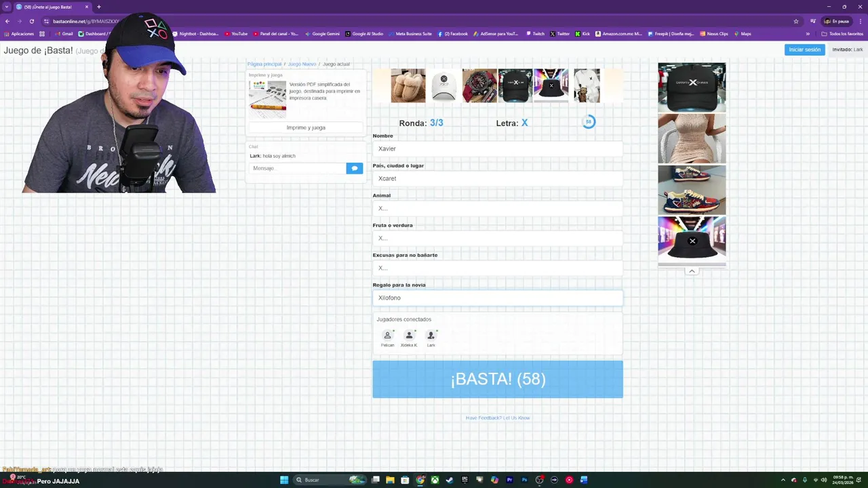This screenshot has height=488, width=868.
Task: Open Premiere Pro from the taskbar
Action: pos(509,480)
